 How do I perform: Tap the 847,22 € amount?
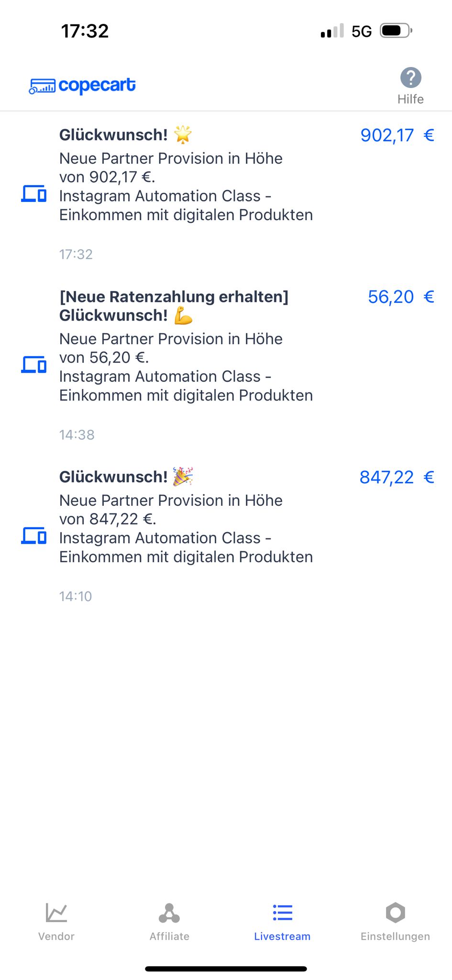(x=397, y=478)
